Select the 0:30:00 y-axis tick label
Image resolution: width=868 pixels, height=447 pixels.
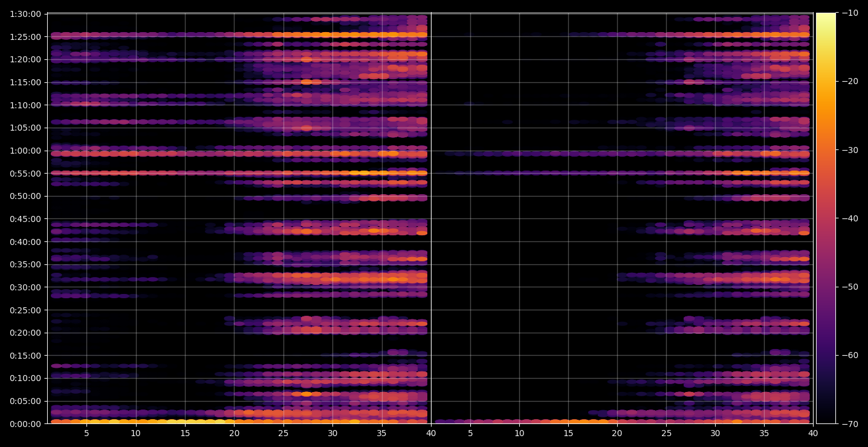[25, 287]
